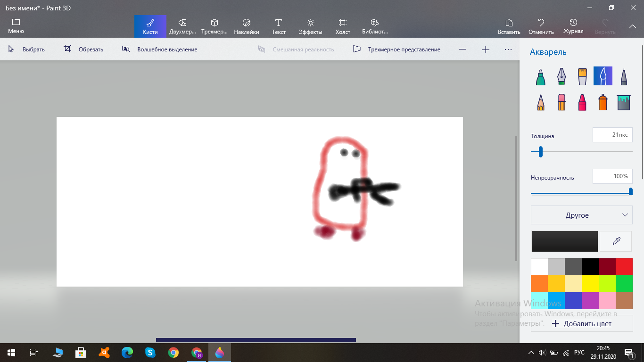This screenshot has height=362, width=644.
Task: Open the three-dots more options menu
Action: 508,49
